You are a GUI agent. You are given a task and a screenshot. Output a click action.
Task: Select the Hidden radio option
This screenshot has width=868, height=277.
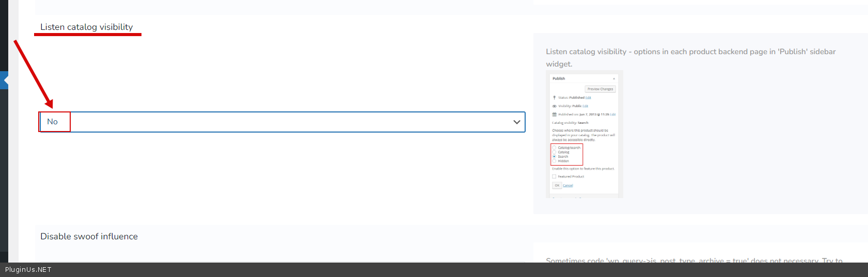point(555,161)
